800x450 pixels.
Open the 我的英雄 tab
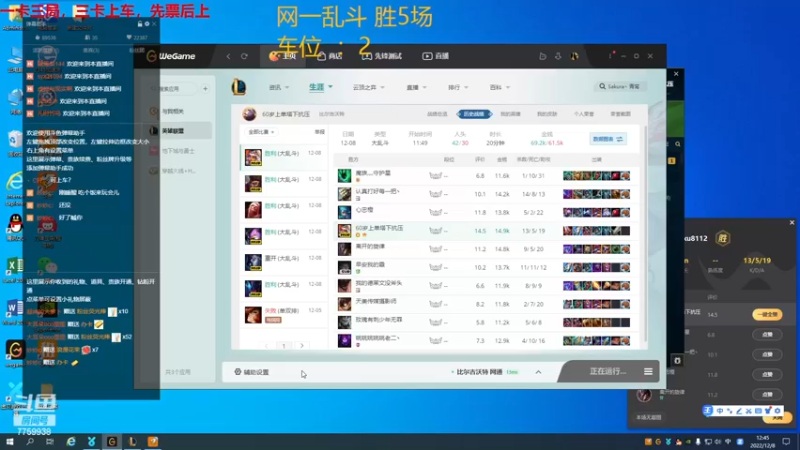[510, 114]
